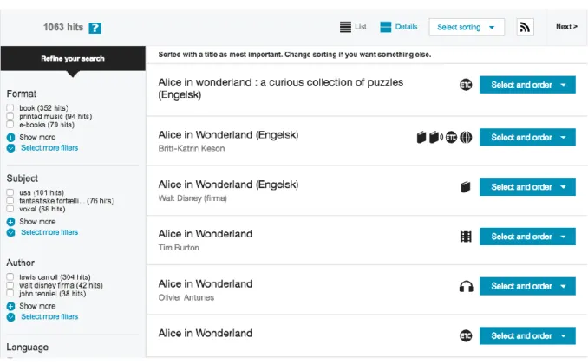Click headphones icon on Olivier Antunes row
Screen dimensions: 588x364
click(x=466, y=286)
